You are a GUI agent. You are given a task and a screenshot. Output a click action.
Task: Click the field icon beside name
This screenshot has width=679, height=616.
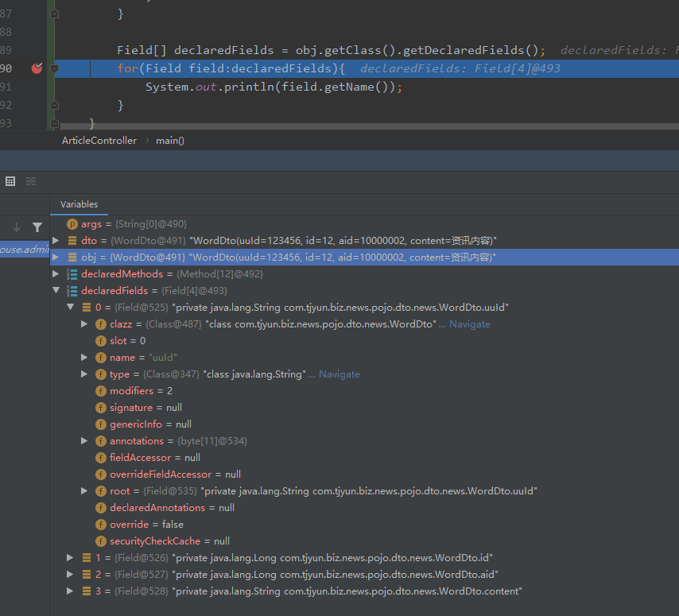point(101,358)
